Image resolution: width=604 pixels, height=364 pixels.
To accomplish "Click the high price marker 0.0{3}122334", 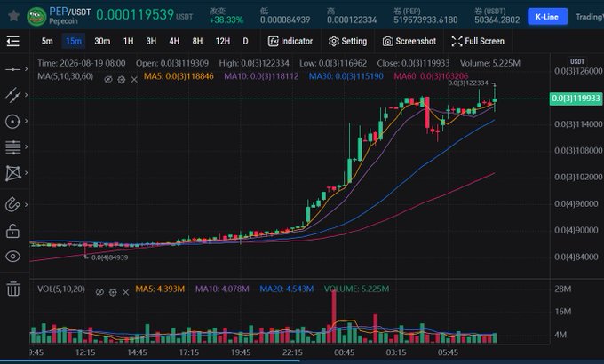I will coord(468,83).
